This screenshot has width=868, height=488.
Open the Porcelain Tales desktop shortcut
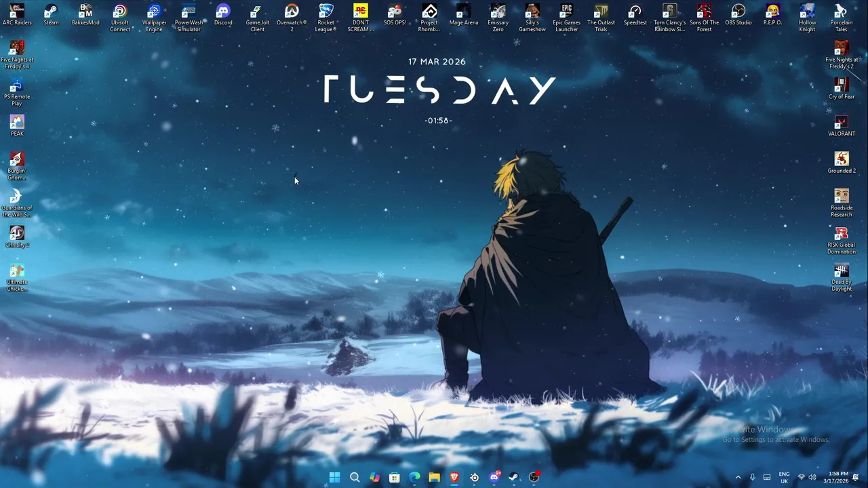click(x=842, y=18)
